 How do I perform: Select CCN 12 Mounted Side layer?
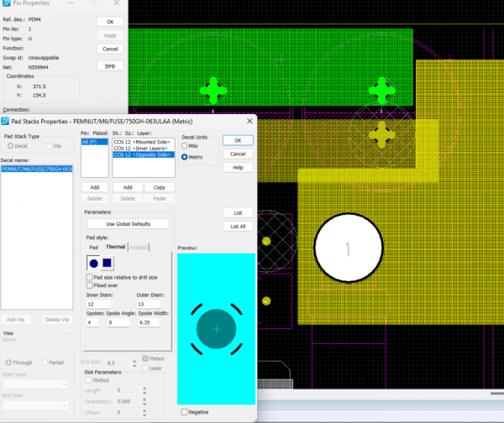click(x=142, y=142)
